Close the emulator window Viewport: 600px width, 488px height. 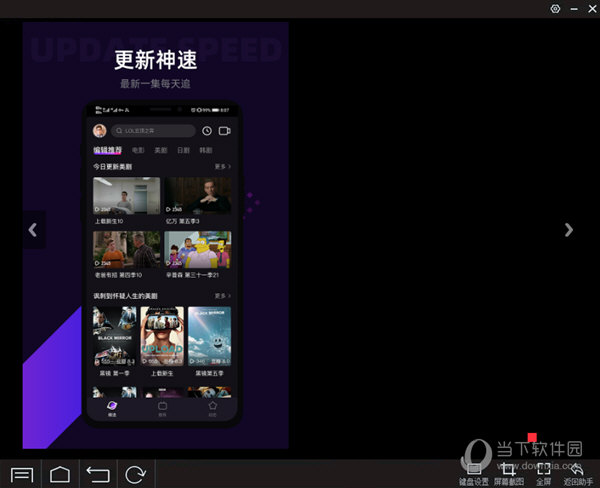click(x=592, y=9)
